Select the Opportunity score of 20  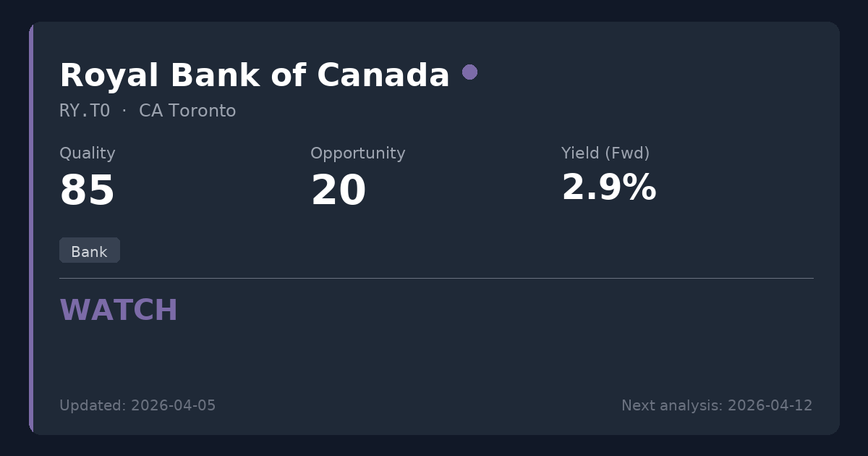point(338,191)
